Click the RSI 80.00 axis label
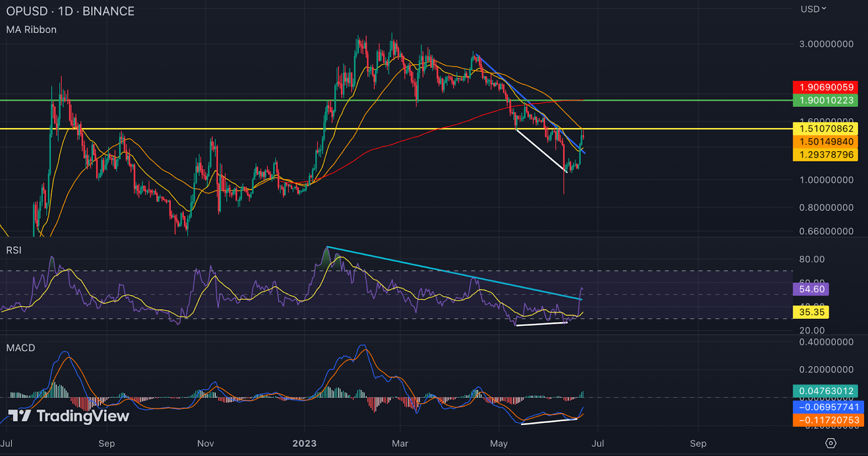This screenshot has width=868, height=456. click(x=812, y=259)
